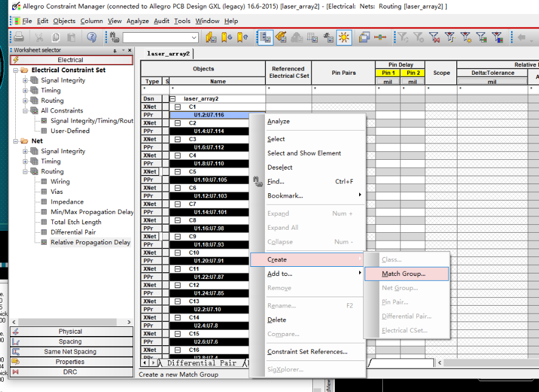The height and width of the screenshot is (392, 539).
Task: Open the Objects menu
Action: (64, 21)
